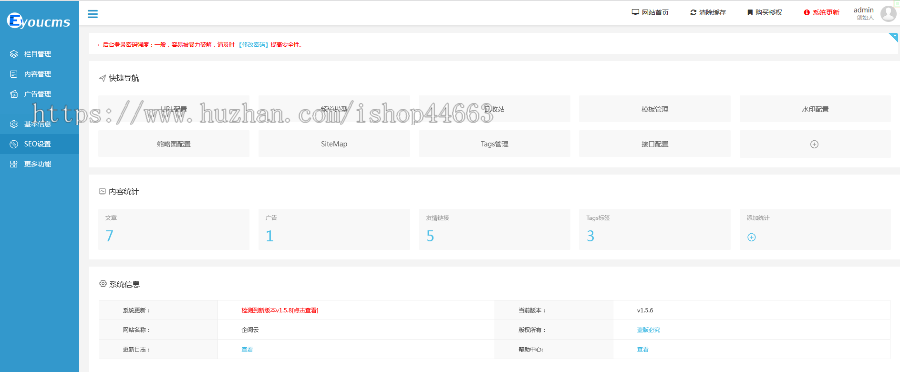Click the 更多功能 sidebar icon
The width and height of the screenshot is (900, 372).
(x=14, y=164)
